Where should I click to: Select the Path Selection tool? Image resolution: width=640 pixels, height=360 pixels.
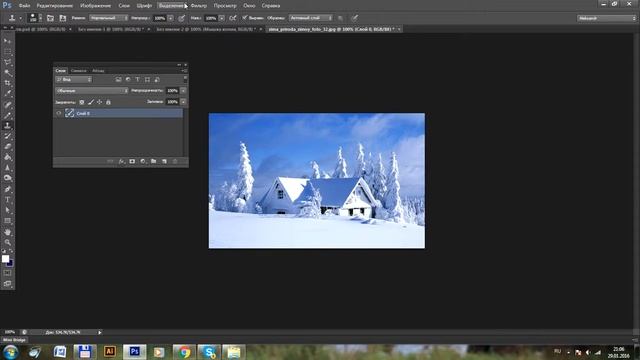(7, 211)
